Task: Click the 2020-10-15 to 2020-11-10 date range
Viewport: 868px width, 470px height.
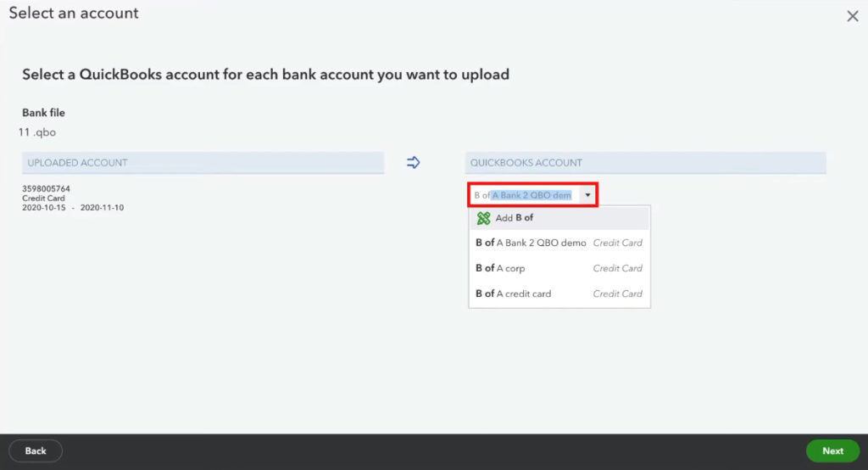Action: (73, 208)
